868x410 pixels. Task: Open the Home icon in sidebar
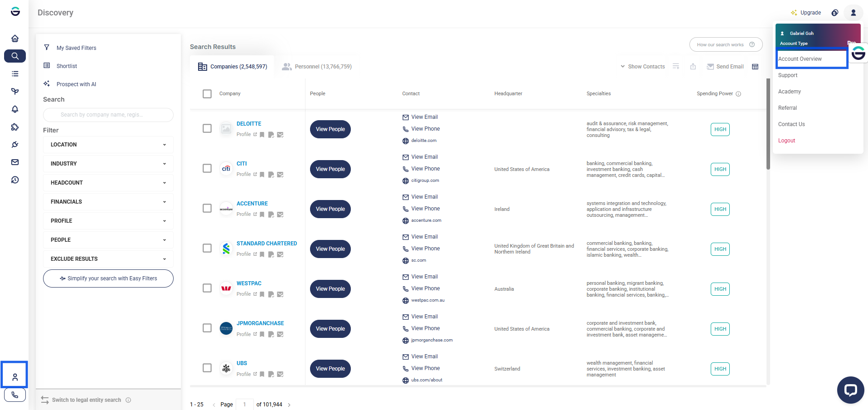[x=15, y=39]
